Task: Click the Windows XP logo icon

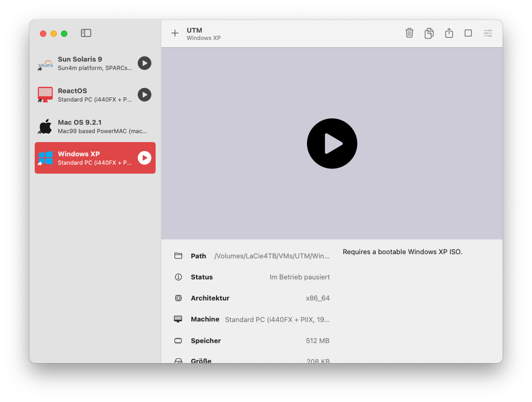Action: coord(46,158)
